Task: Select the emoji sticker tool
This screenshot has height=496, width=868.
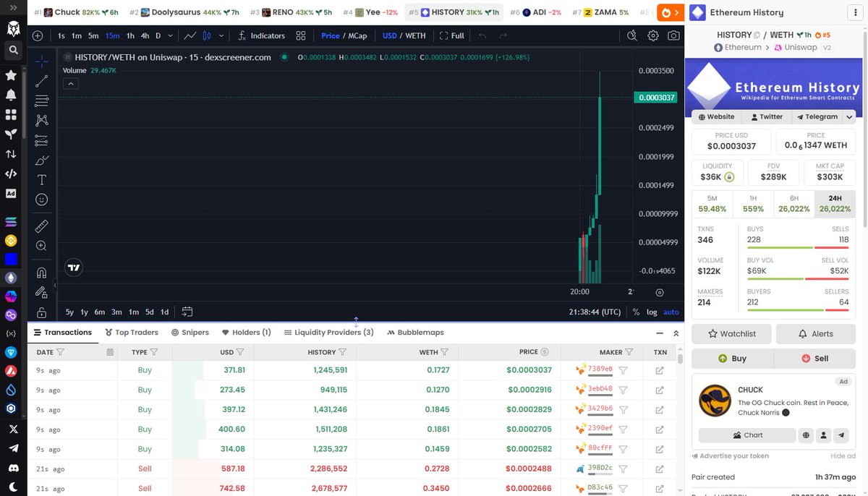Action: [x=42, y=200]
